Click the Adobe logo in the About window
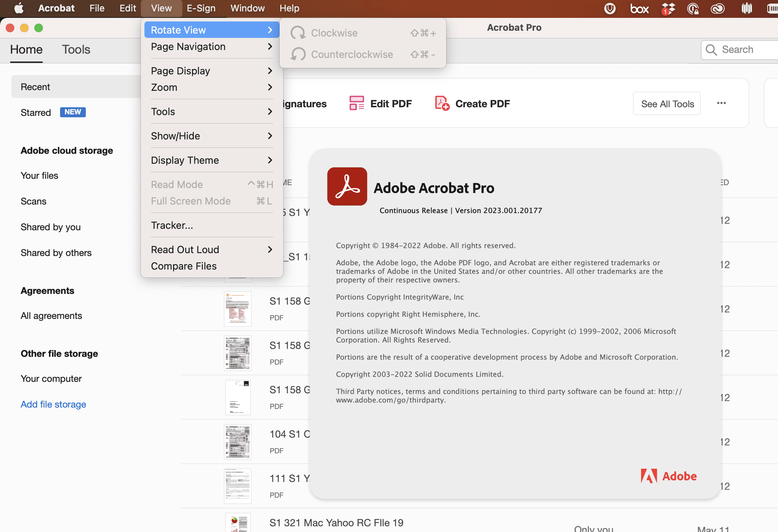The image size is (778, 532). pos(669,476)
